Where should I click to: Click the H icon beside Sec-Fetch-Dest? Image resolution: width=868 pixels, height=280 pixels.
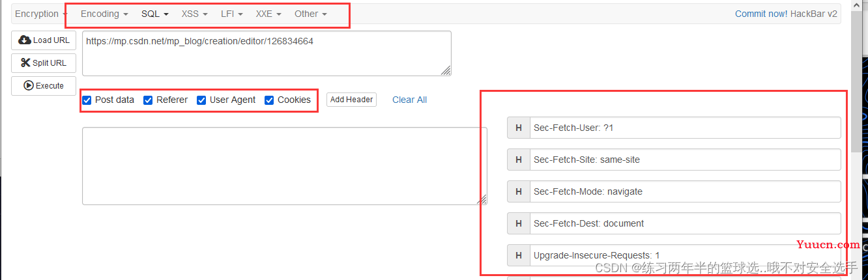[x=519, y=224]
